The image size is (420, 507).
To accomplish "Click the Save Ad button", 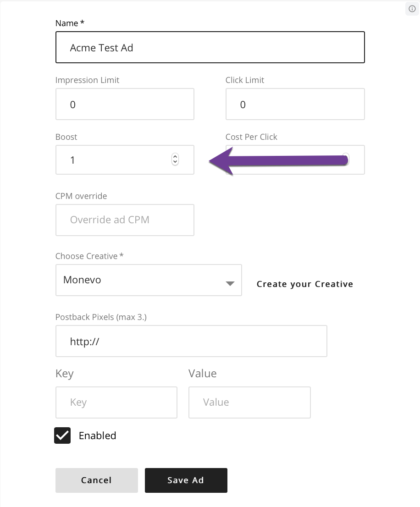I will pyautogui.click(x=186, y=480).
